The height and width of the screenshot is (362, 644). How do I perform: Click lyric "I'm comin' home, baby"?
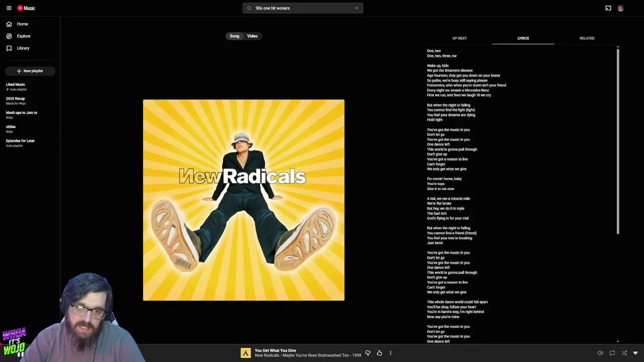click(x=444, y=178)
